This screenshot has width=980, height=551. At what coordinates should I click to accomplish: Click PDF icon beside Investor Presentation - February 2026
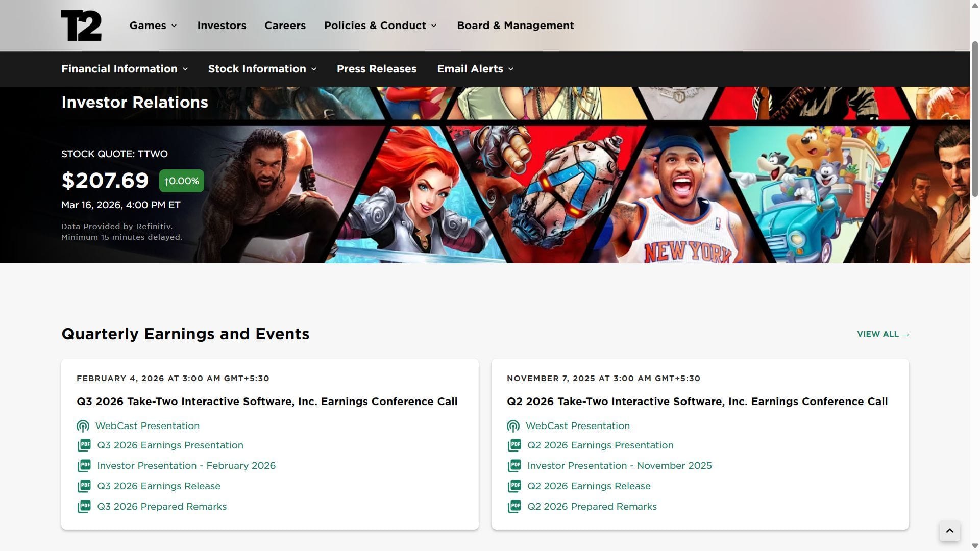84,466
